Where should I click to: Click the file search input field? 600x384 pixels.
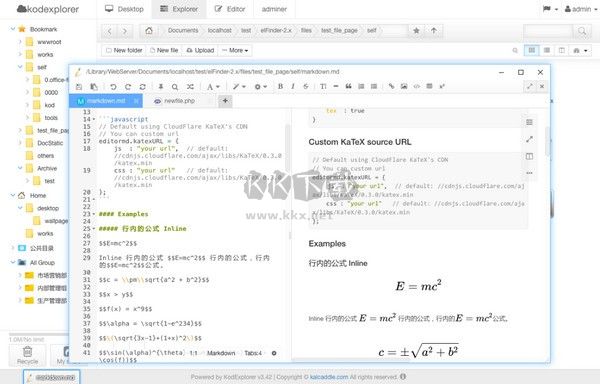(x=548, y=31)
